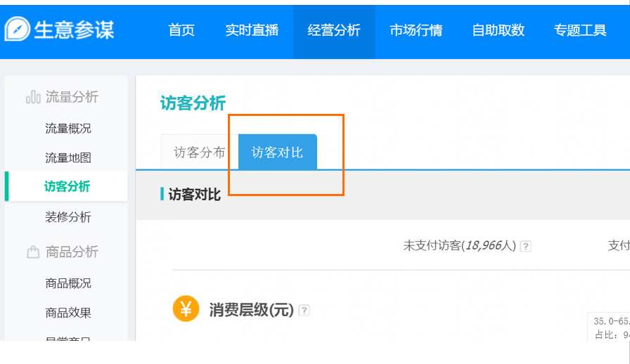The height and width of the screenshot is (364, 630).
Task: Select 流量概况 in sidebar
Action: [68, 129]
